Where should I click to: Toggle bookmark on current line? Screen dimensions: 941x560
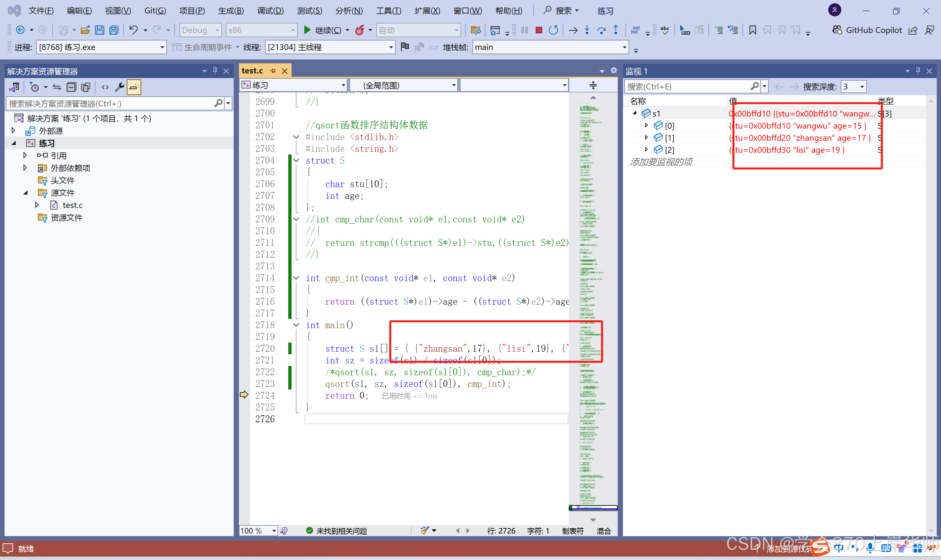[752, 30]
